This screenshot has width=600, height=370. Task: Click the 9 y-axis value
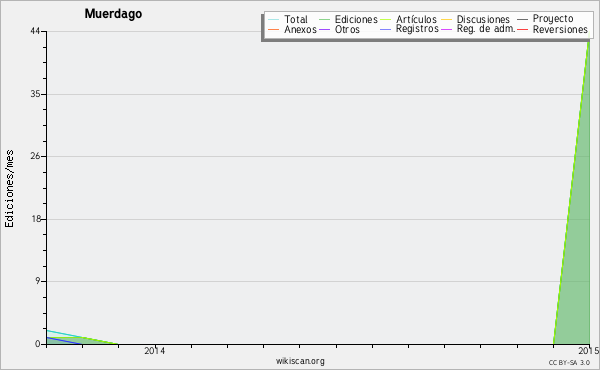pyautogui.click(x=38, y=281)
